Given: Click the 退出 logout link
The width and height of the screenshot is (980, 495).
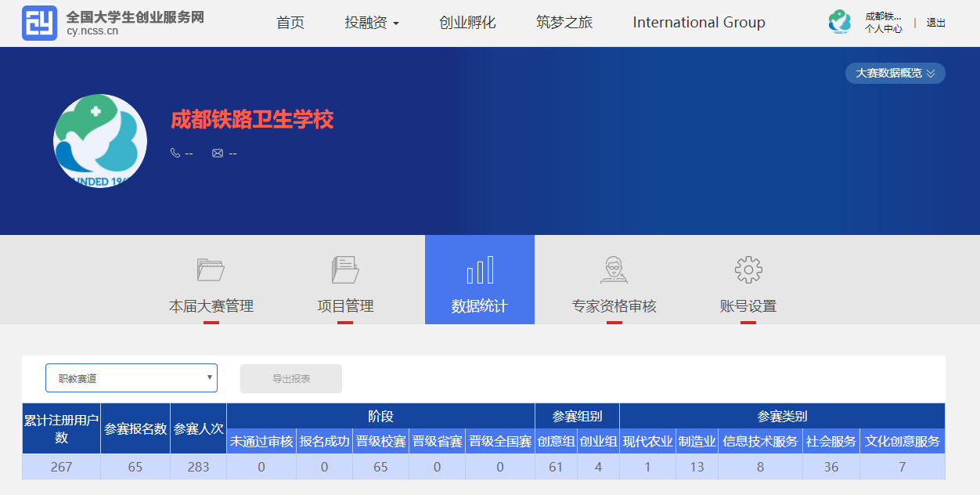Looking at the screenshot, I should [936, 23].
